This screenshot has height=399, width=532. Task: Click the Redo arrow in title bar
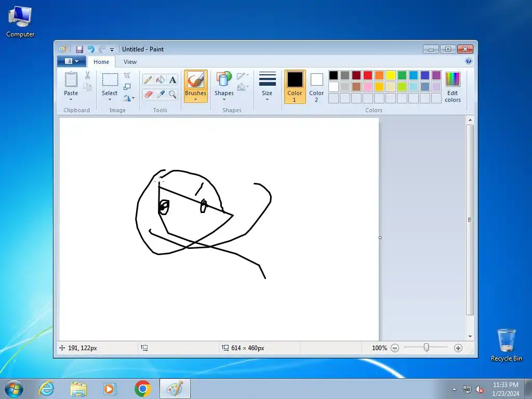pos(102,49)
